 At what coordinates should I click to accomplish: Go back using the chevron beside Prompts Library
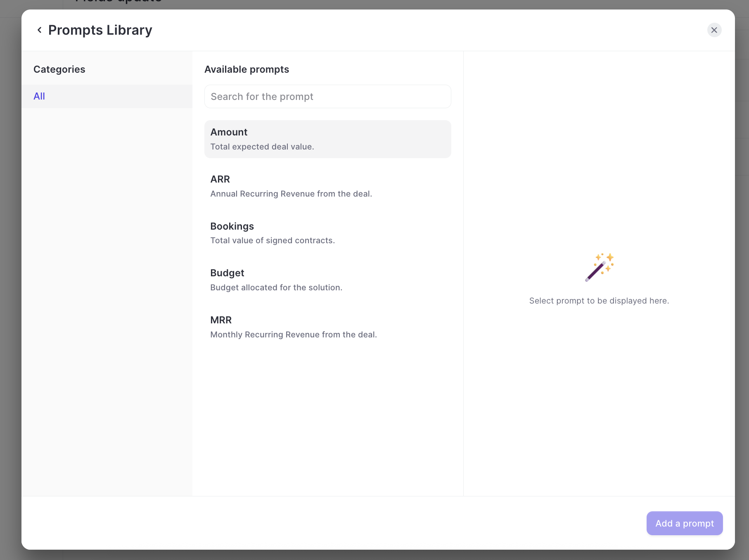39,30
